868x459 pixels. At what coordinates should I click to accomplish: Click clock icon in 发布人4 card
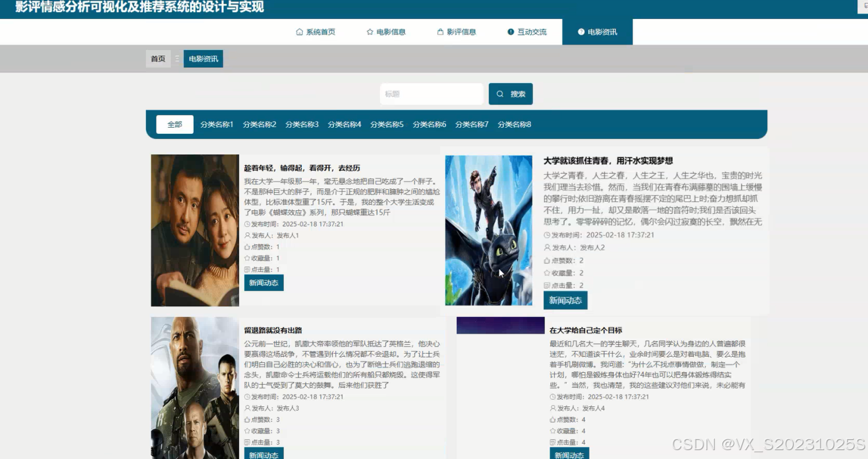[553, 397]
